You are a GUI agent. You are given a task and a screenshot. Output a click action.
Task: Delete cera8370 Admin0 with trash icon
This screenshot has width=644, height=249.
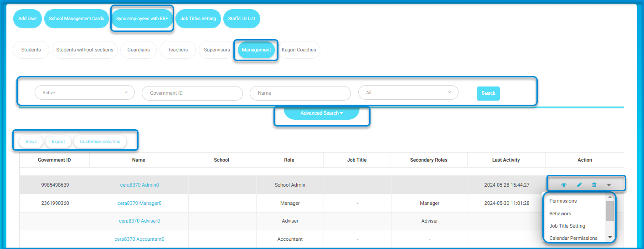(x=594, y=185)
